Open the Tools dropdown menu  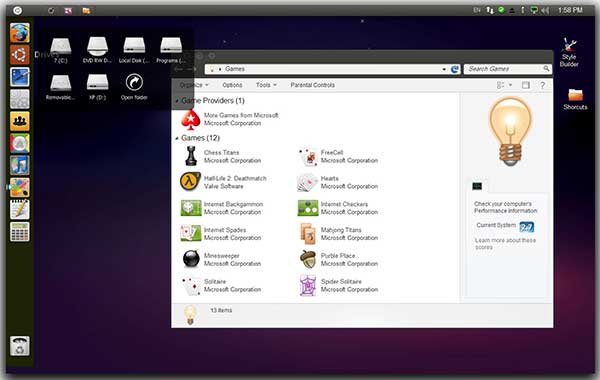tap(266, 85)
